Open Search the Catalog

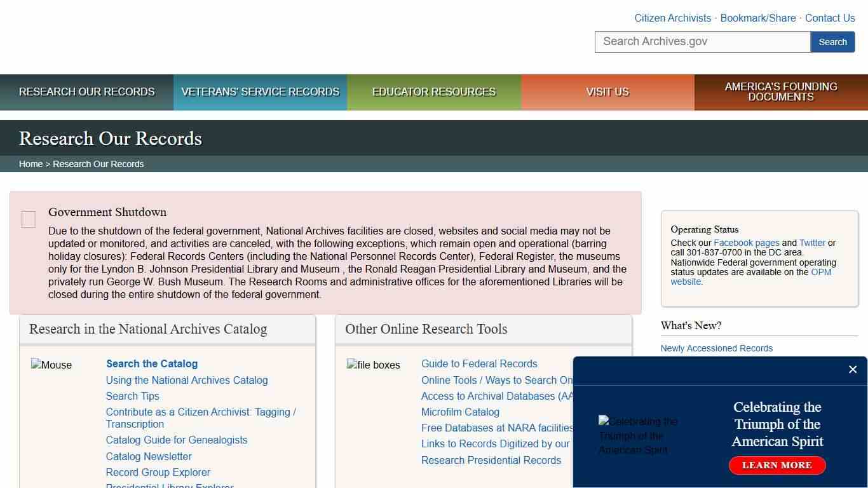pos(152,363)
